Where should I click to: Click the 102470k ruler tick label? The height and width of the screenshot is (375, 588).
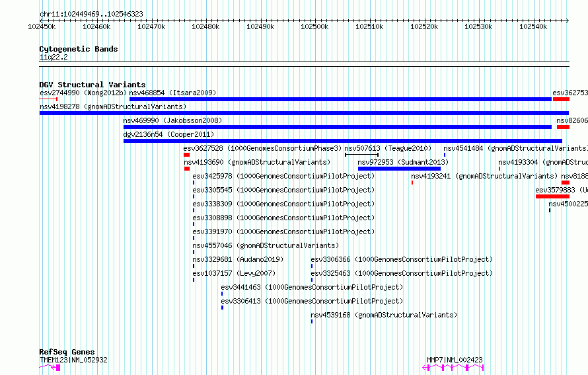151,26
